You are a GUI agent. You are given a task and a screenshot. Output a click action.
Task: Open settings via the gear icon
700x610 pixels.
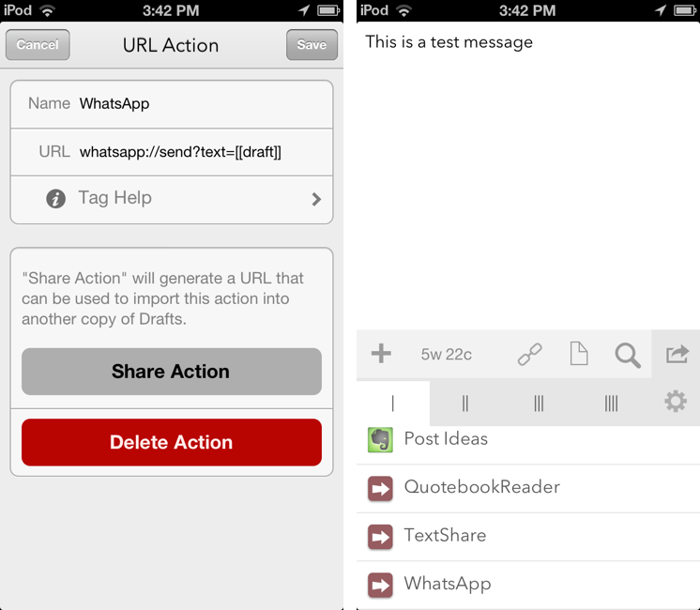(x=676, y=403)
